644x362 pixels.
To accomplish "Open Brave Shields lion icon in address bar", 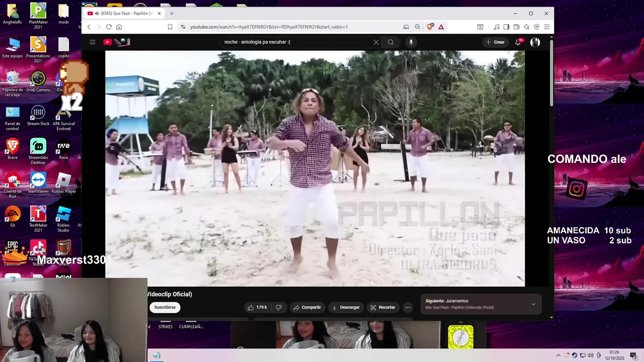I will 430,27.
